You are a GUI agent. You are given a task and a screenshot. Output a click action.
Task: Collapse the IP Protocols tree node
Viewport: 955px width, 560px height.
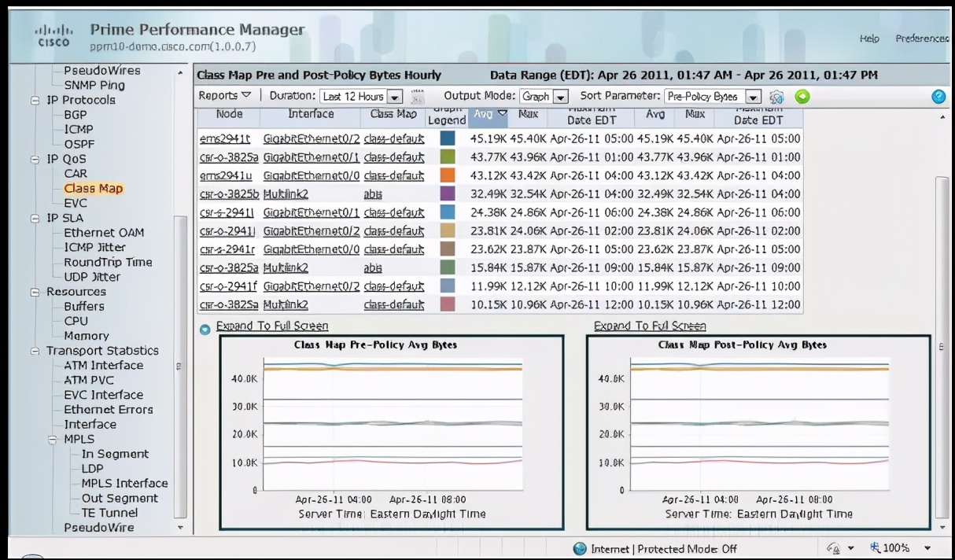coord(35,101)
